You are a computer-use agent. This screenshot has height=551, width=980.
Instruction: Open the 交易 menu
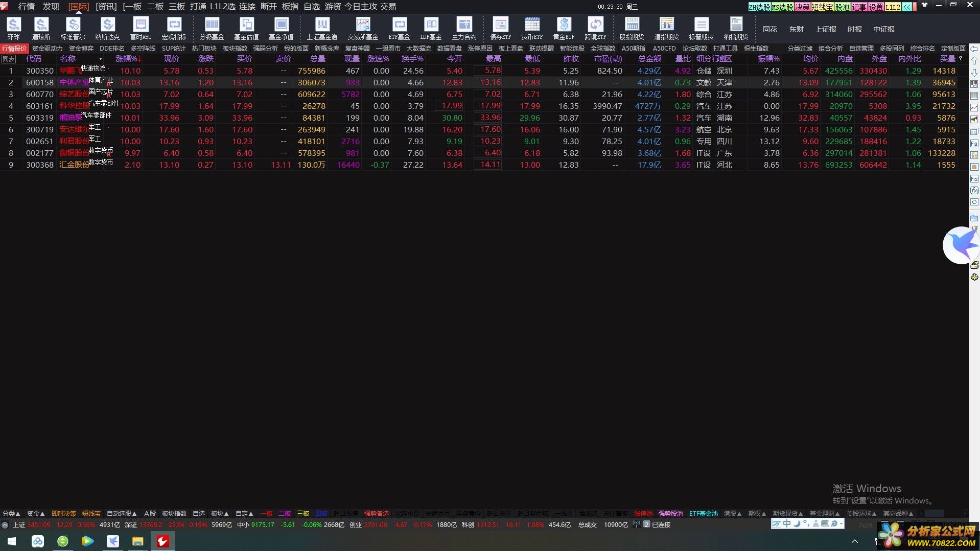(x=388, y=7)
